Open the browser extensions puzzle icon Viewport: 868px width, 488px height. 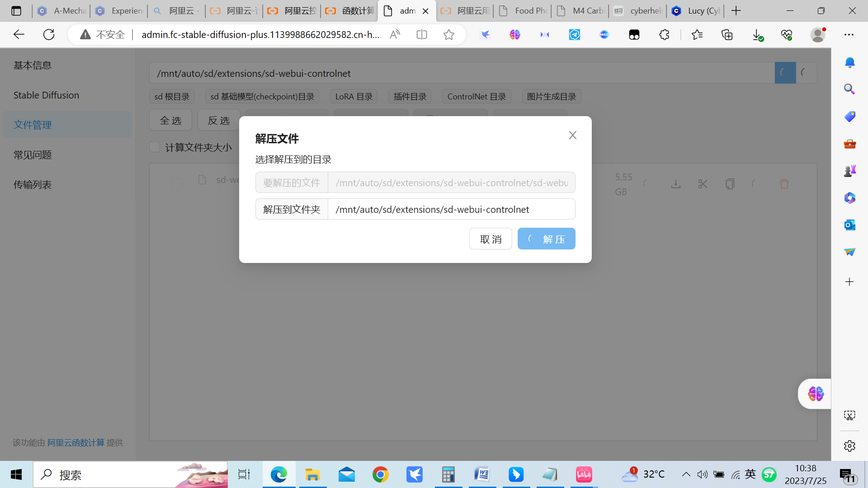point(664,35)
